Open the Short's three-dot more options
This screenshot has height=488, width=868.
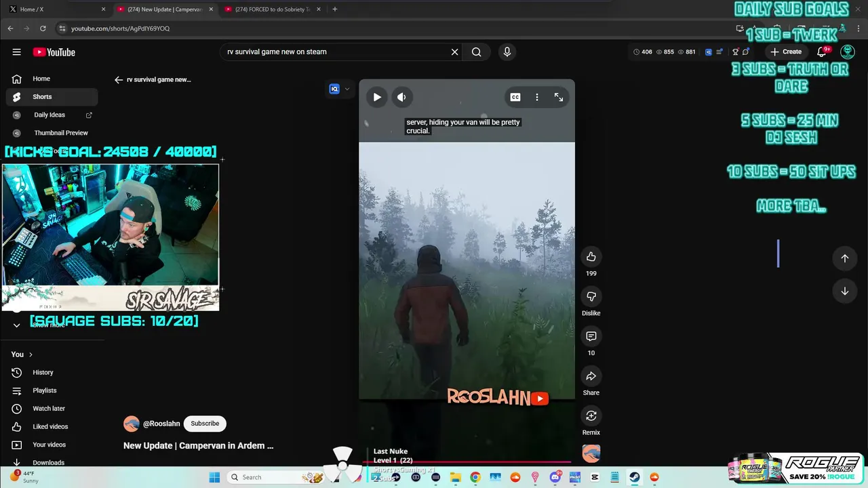point(537,97)
